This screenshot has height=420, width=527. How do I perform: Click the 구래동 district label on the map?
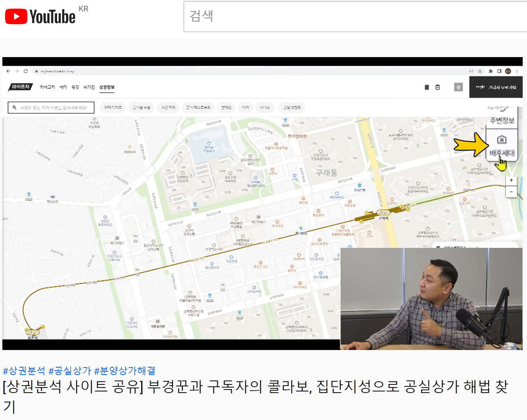(326, 172)
